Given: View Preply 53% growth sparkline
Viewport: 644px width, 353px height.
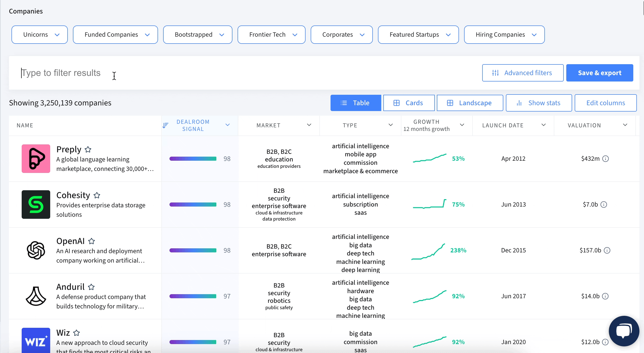Looking at the screenshot, I should (430, 158).
